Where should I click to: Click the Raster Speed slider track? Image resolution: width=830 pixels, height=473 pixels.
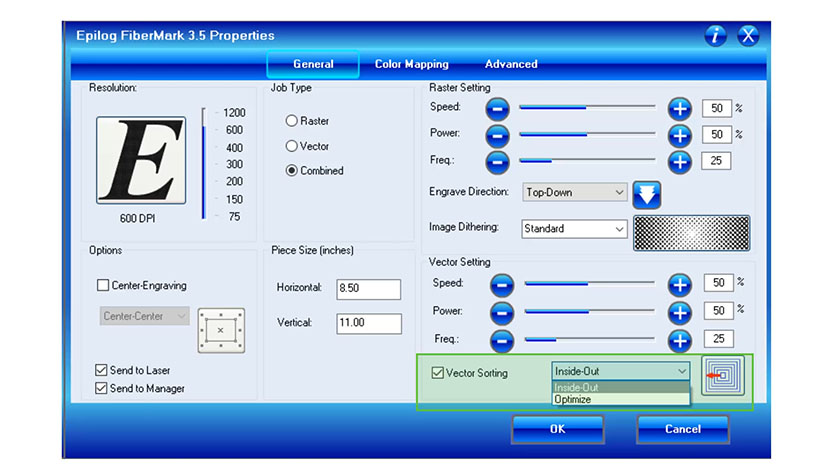pos(587,108)
